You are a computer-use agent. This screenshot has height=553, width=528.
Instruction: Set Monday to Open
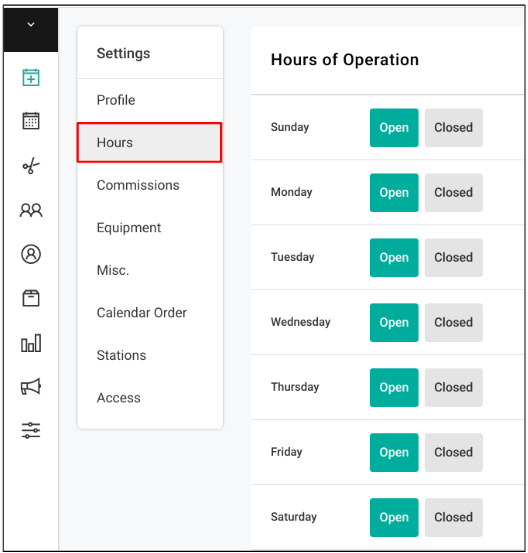tap(394, 193)
